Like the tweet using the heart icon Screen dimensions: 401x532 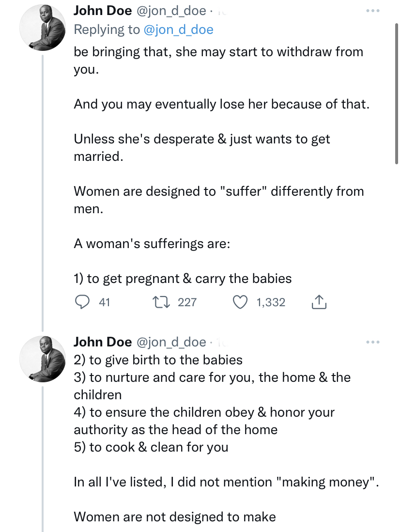[240, 302]
